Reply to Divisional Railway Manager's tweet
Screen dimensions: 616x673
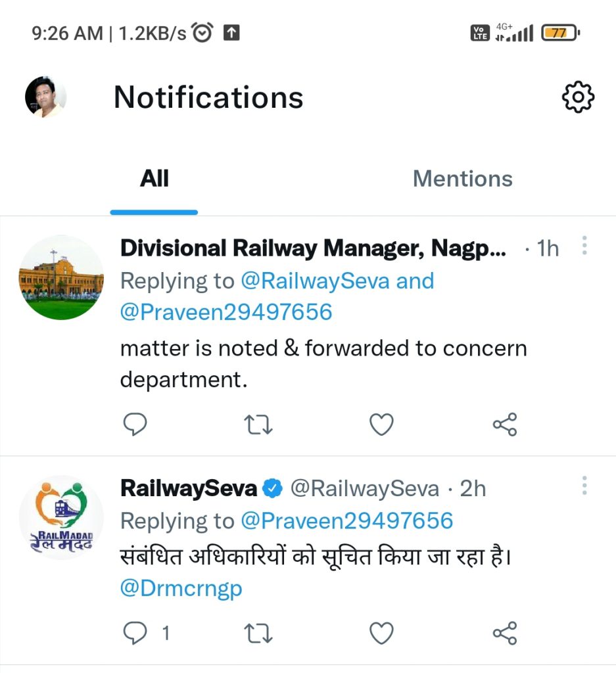[x=135, y=425]
